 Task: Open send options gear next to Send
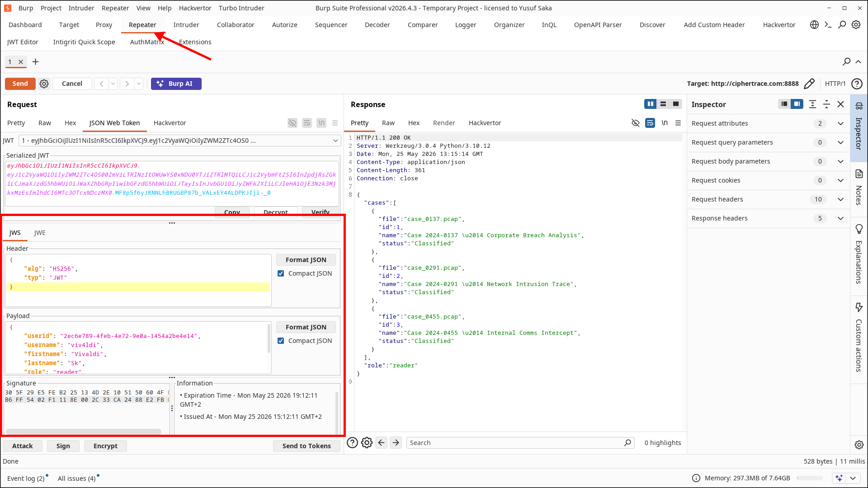click(x=44, y=84)
